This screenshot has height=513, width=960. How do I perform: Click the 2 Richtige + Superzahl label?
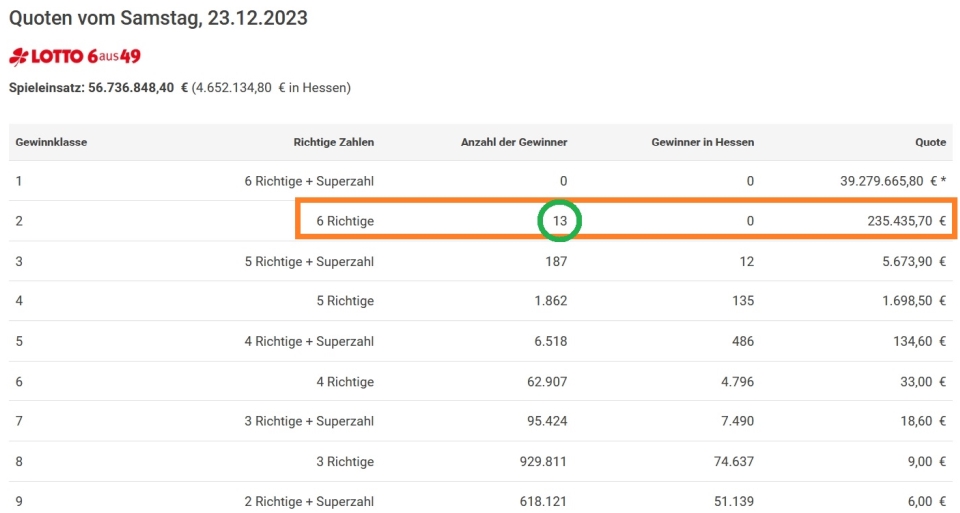point(309,501)
